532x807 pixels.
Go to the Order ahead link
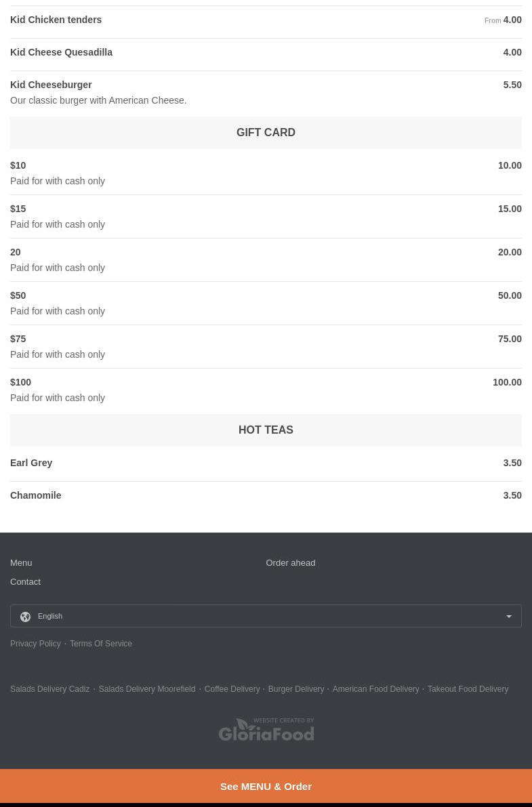pyautogui.click(x=290, y=563)
